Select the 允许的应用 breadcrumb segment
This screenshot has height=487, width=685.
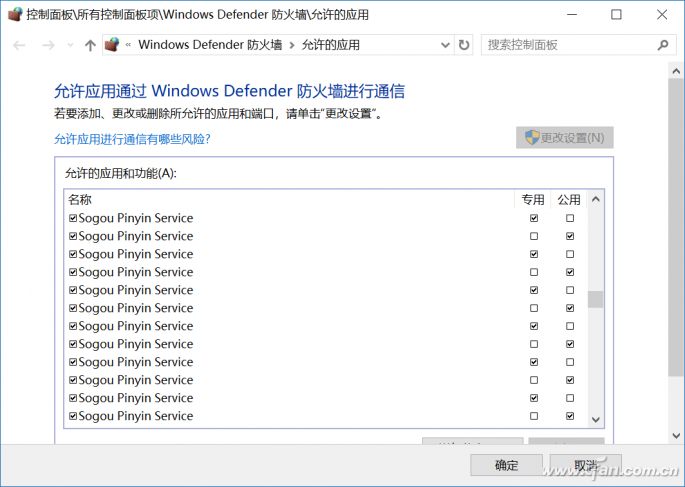pos(331,45)
